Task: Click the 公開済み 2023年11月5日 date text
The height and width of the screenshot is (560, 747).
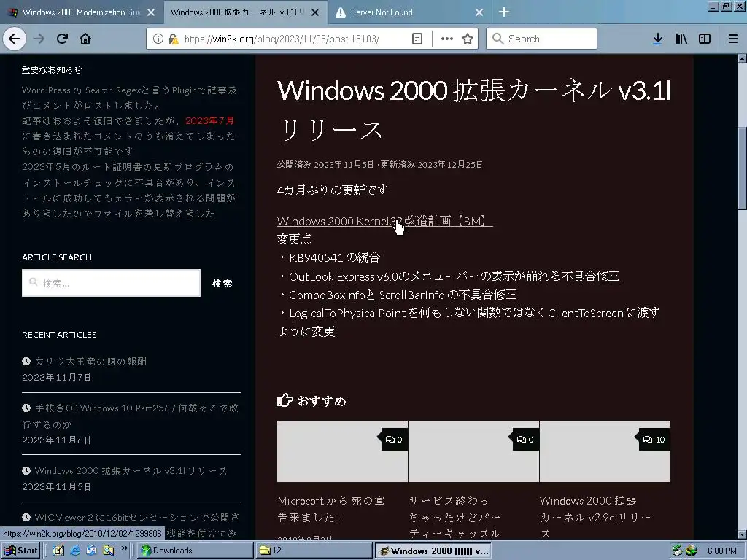Action: click(x=325, y=164)
